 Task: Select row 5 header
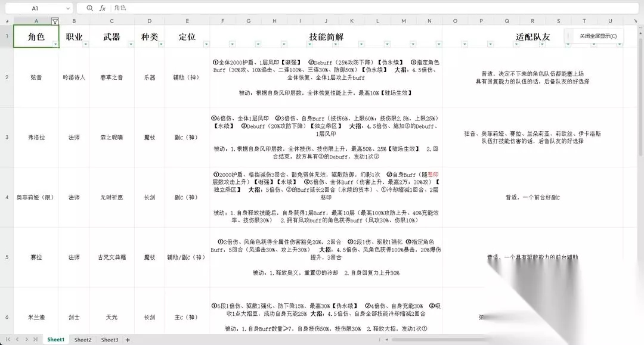click(x=7, y=257)
